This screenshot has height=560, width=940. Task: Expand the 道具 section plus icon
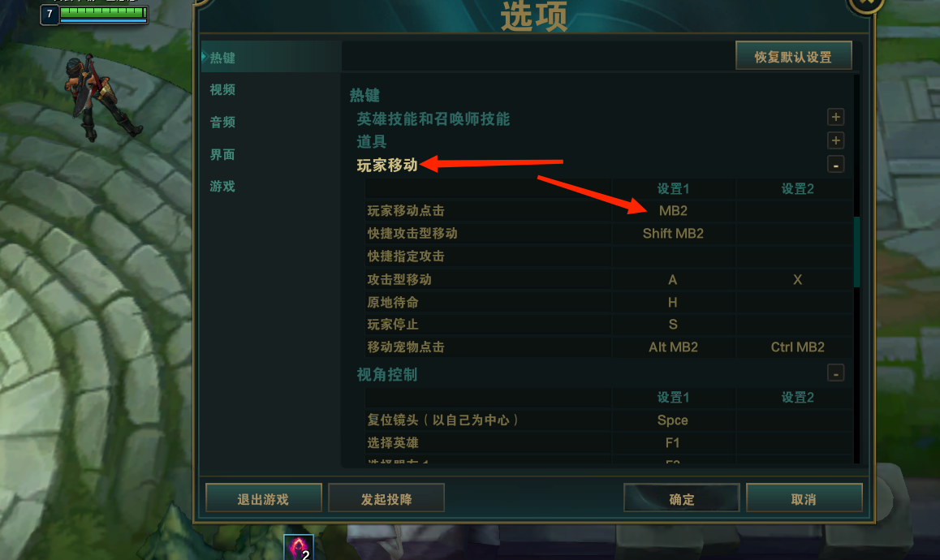835,140
